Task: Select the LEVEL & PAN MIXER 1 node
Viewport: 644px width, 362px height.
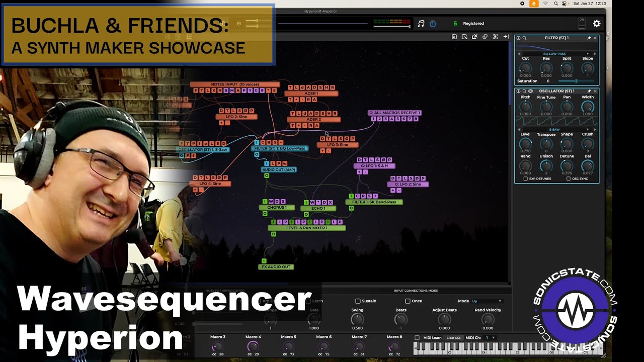Action: coord(307,228)
